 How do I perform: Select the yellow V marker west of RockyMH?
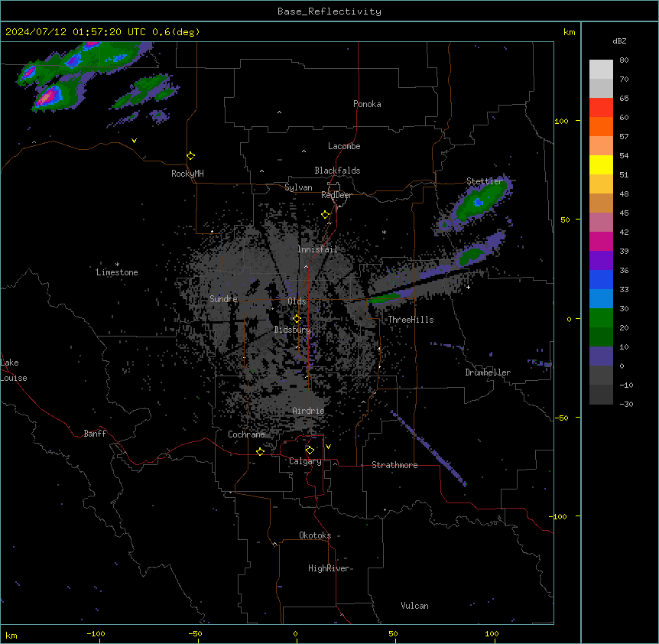(x=134, y=141)
